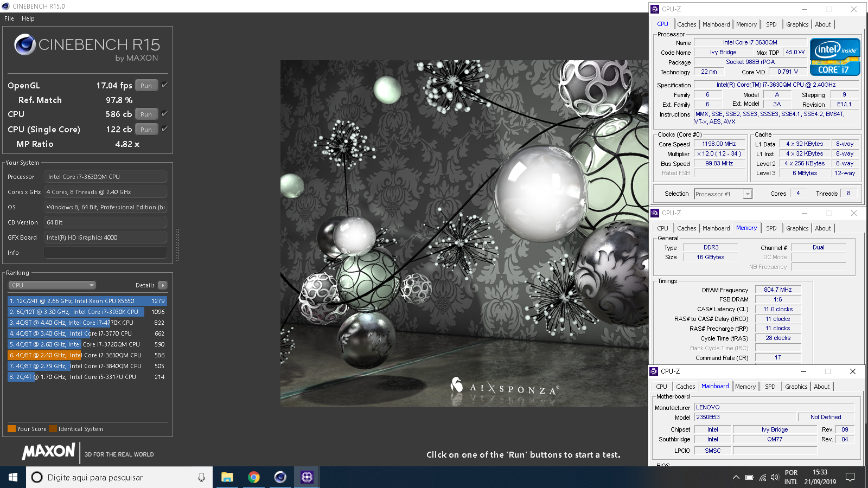The image size is (868, 488).
Task: Open the Windows Start menu
Action: [13, 477]
